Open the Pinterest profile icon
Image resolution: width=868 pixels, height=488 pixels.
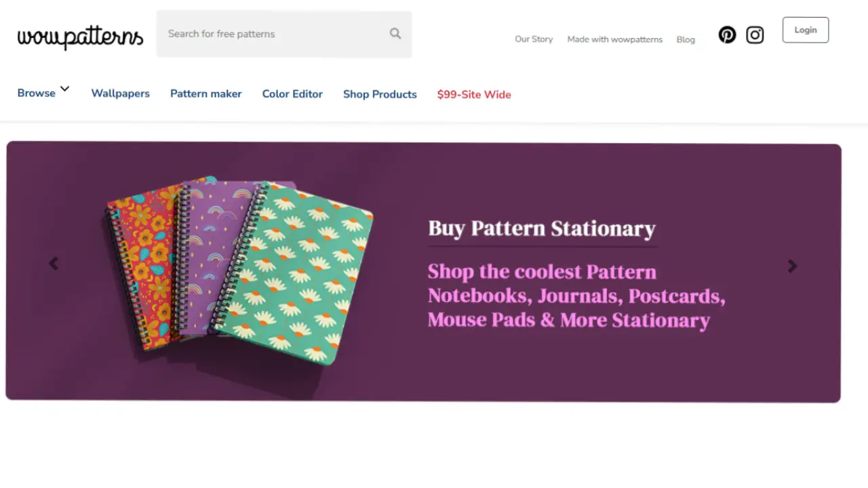point(727,35)
